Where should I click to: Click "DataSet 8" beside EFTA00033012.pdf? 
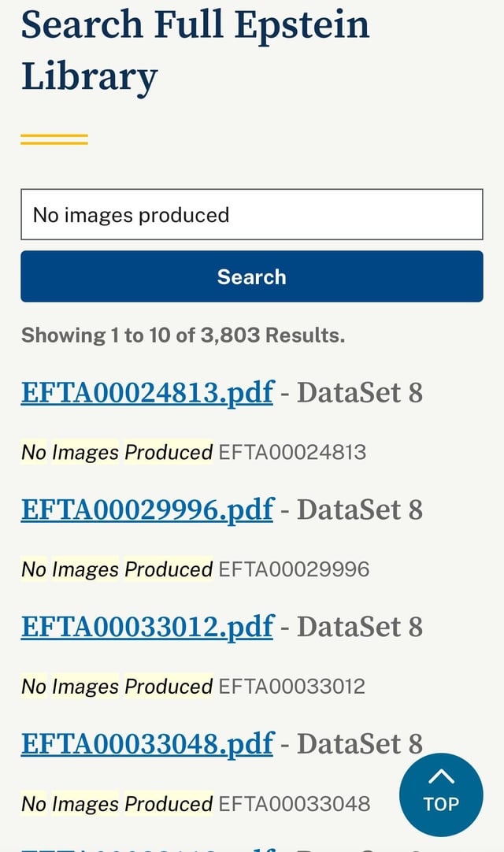[x=360, y=627]
